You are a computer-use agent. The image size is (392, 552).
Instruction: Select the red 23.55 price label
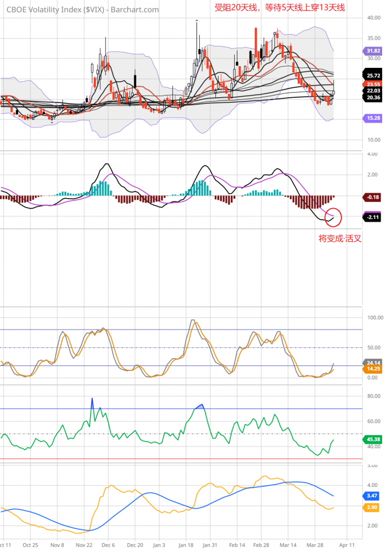coord(373,83)
